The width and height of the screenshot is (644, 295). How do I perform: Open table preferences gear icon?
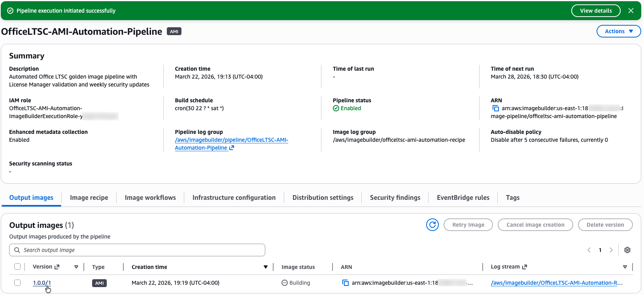[x=627, y=250]
